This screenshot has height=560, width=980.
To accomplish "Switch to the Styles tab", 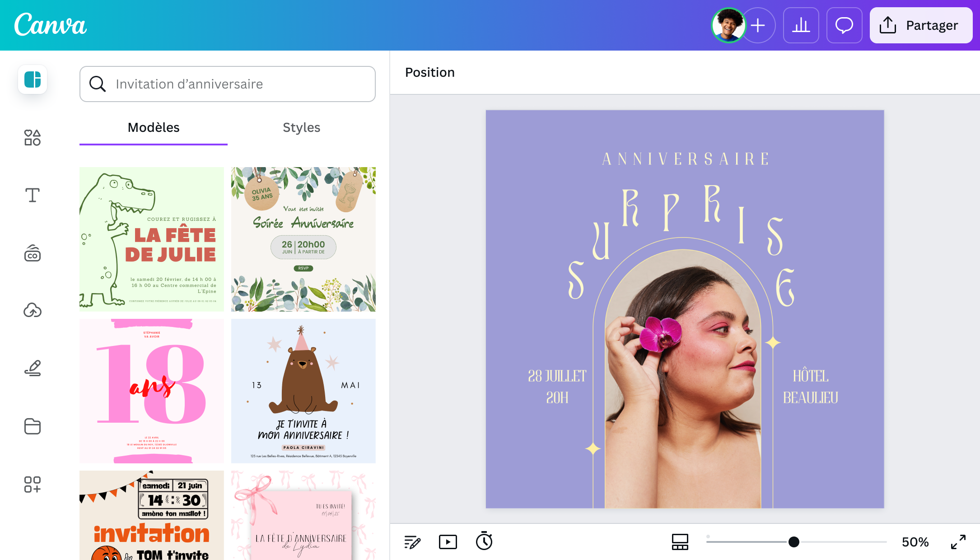I will pos(302,128).
